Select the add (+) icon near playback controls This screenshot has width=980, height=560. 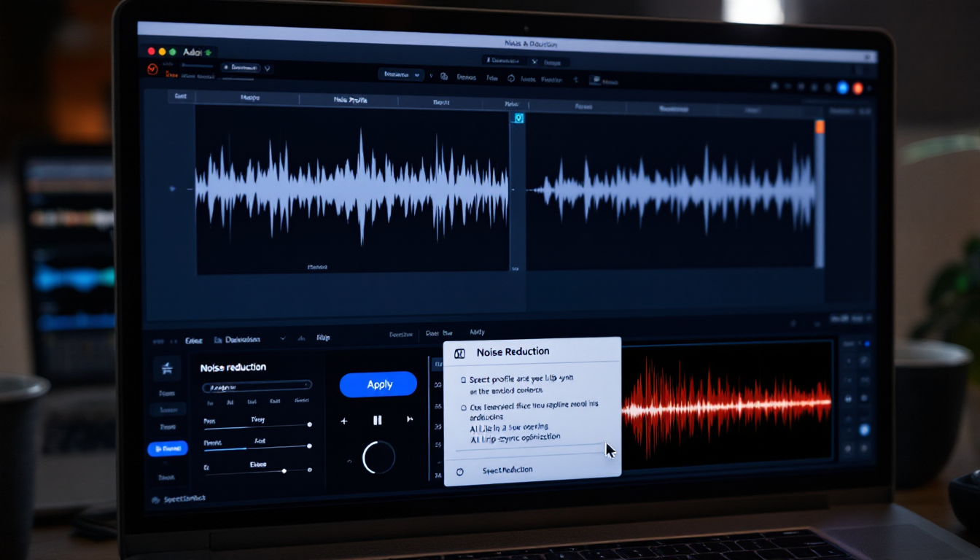344,421
